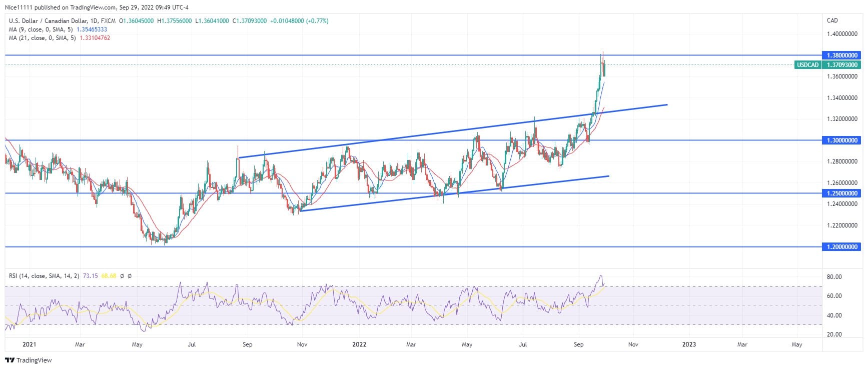Viewport: 868px width, 369px height.
Task: Click the MA (21, close, 0, SMA, 5) legend
Action: coord(43,38)
